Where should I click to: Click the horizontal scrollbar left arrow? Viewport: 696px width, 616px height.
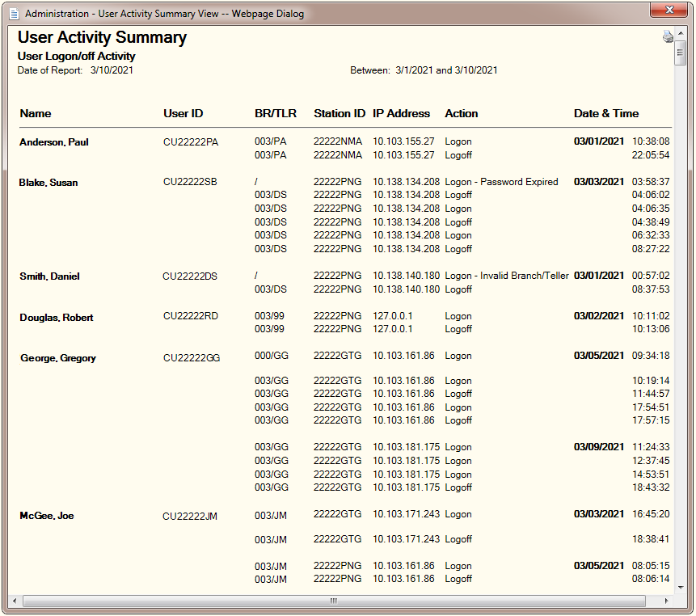(15, 601)
